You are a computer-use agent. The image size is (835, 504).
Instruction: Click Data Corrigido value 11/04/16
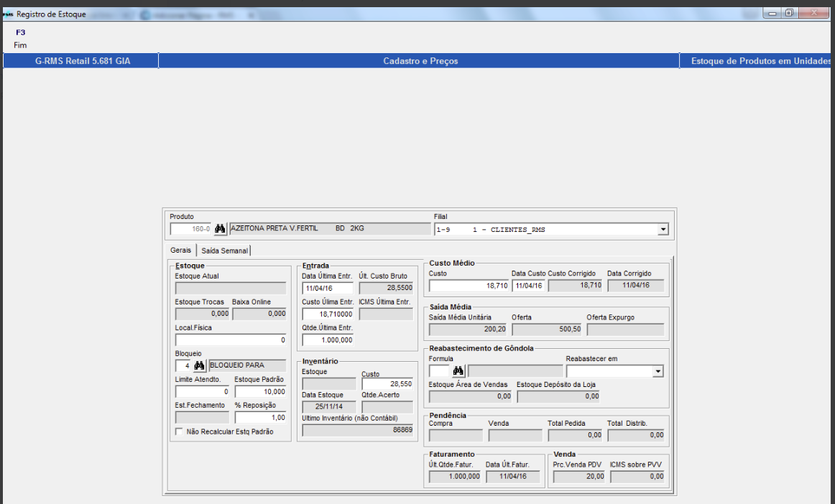(636, 286)
